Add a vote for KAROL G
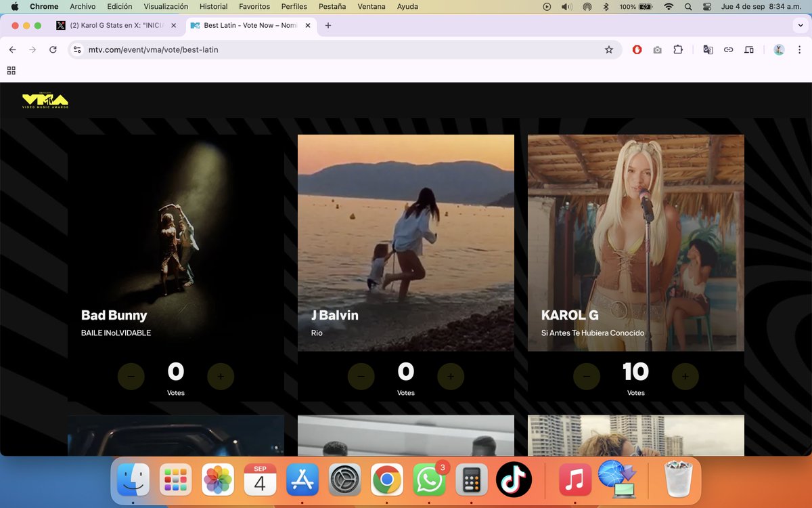Screen dimensions: 812x508 (685, 377)
